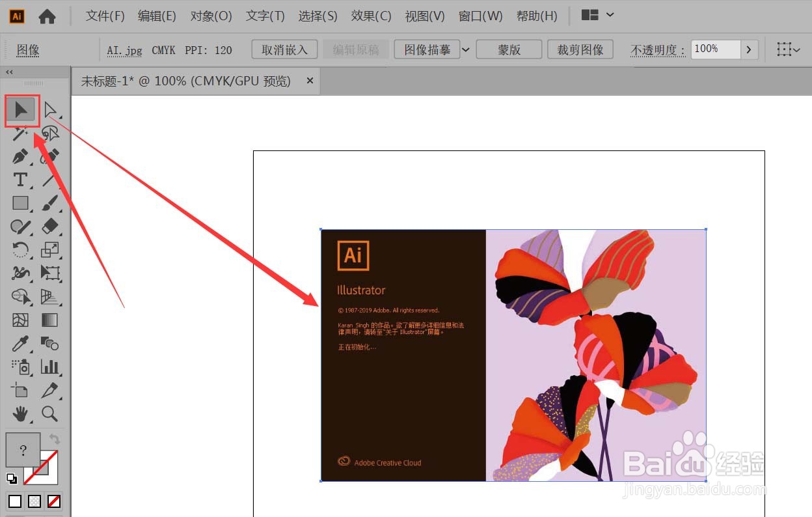
Task: Set paint mode to None
Action: click(x=55, y=501)
